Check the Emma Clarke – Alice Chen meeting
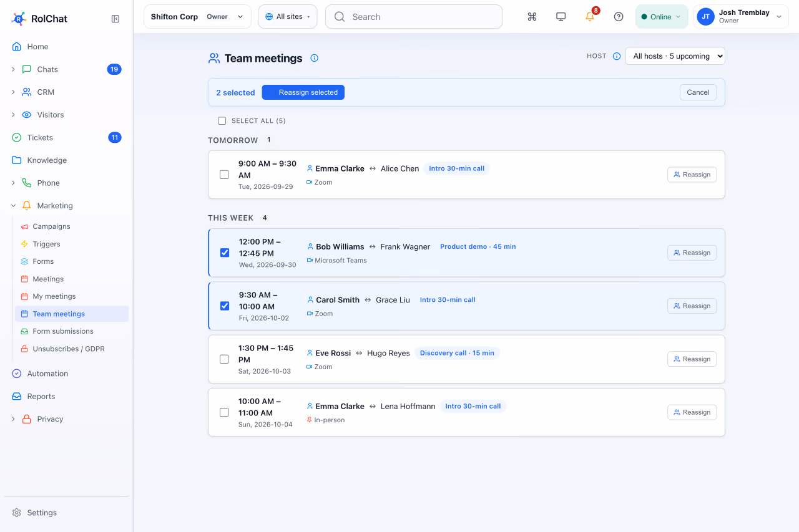Screen dimensions: 799x532 coord(224,175)
